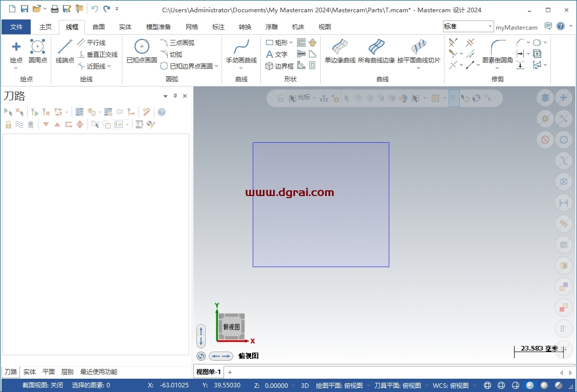
Task: Switch to the 曲面 ribbon tab
Action: (x=99, y=27)
